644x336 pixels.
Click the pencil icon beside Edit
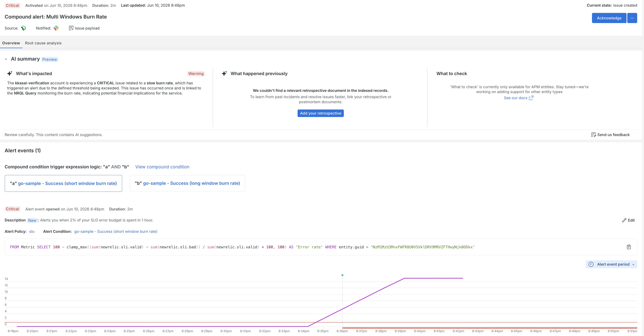tap(624, 220)
